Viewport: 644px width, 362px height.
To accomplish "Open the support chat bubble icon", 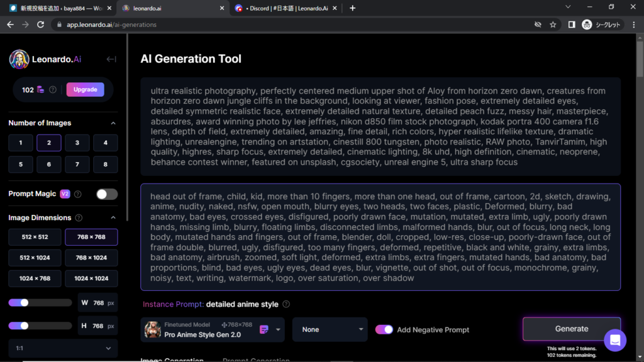I will [x=614, y=340].
